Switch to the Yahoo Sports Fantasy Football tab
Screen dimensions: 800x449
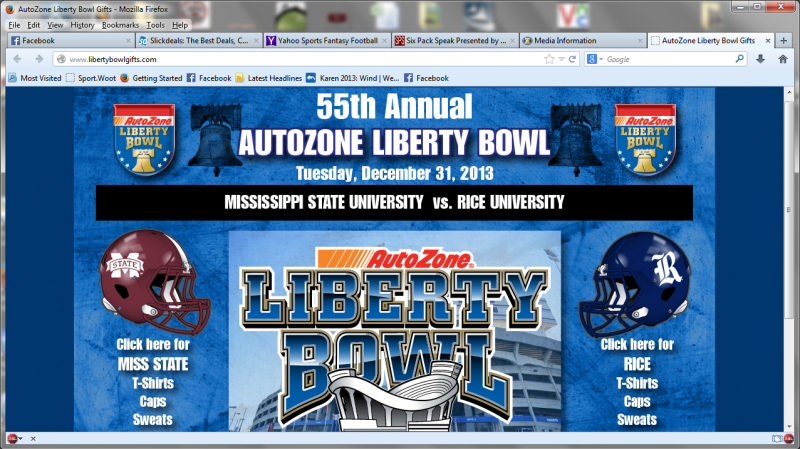328,40
